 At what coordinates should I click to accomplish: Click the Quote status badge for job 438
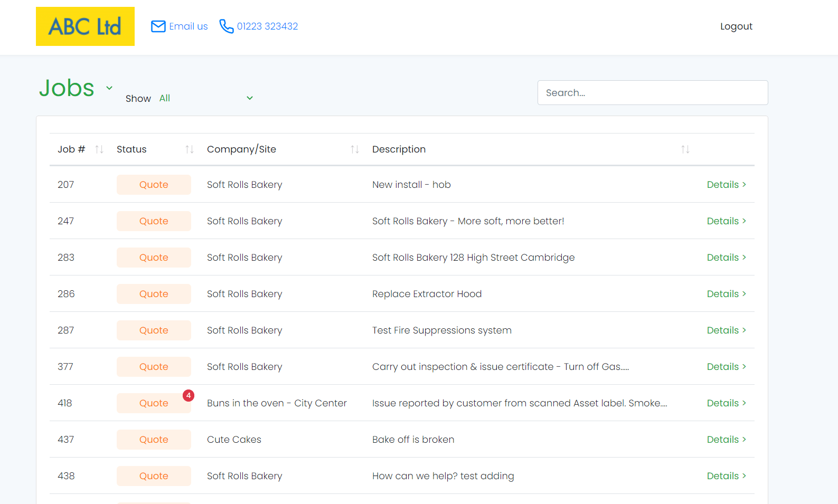click(154, 476)
